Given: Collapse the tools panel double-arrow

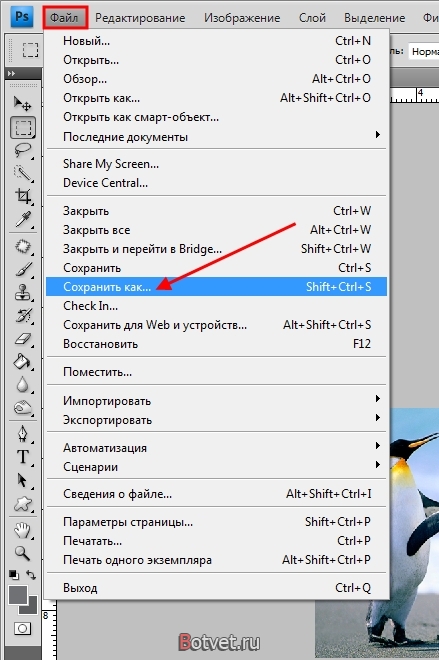Looking at the screenshot, I should 11,73.
